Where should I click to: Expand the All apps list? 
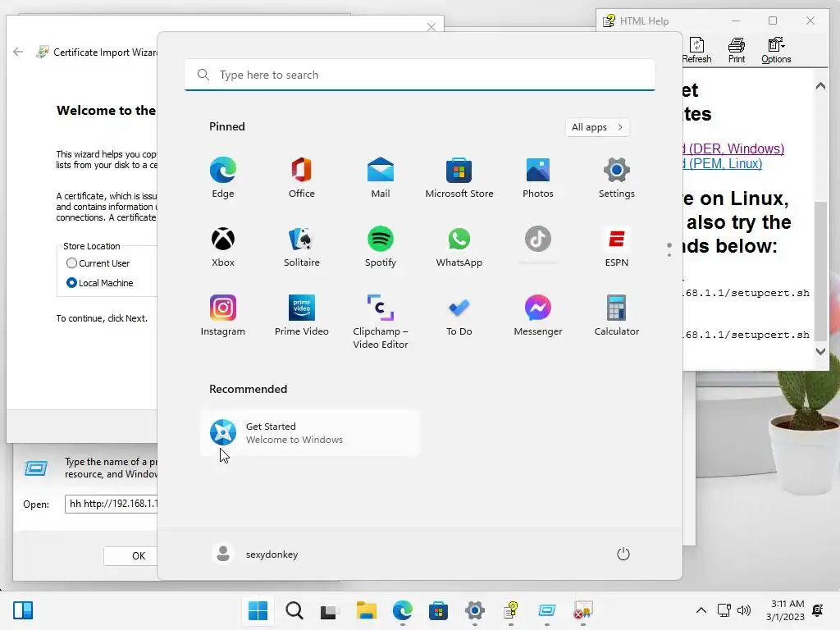point(597,127)
